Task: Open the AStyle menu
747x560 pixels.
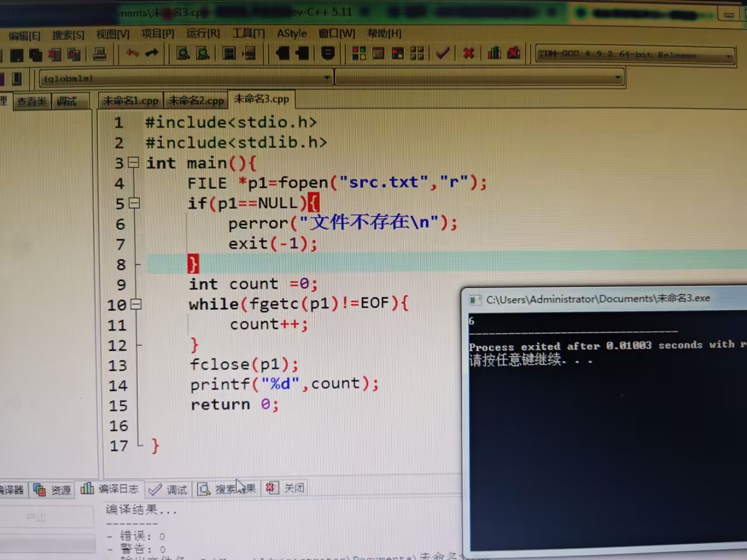Action: pos(291,33)
